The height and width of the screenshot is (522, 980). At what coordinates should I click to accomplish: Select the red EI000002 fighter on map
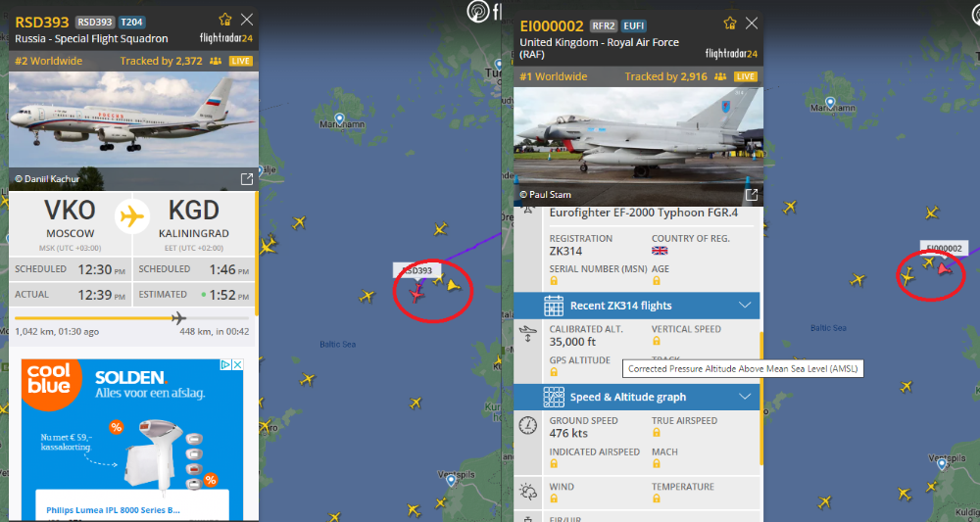point(945,269)
